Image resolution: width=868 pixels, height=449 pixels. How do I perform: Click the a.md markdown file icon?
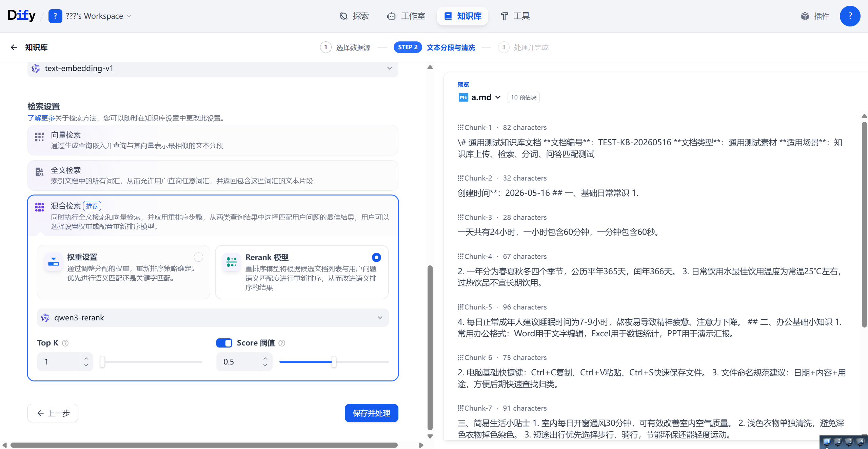(x=463, y=97)
